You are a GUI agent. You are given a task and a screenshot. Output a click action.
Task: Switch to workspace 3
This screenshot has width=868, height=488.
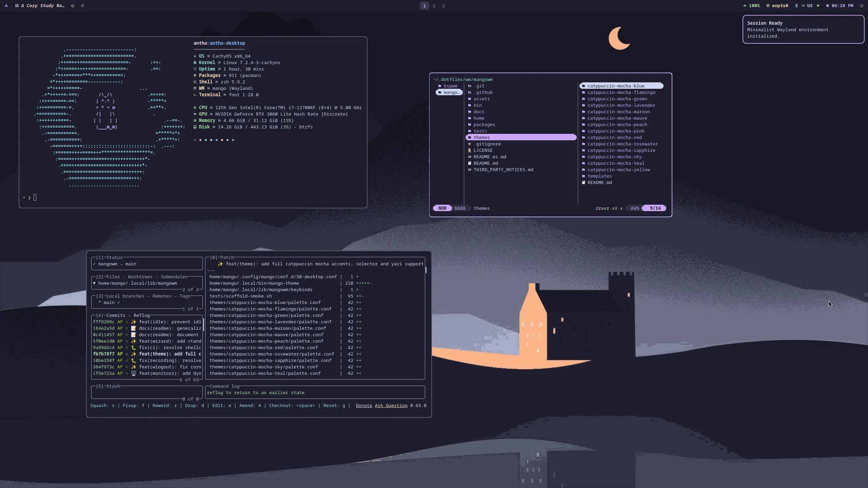point(443,6)
